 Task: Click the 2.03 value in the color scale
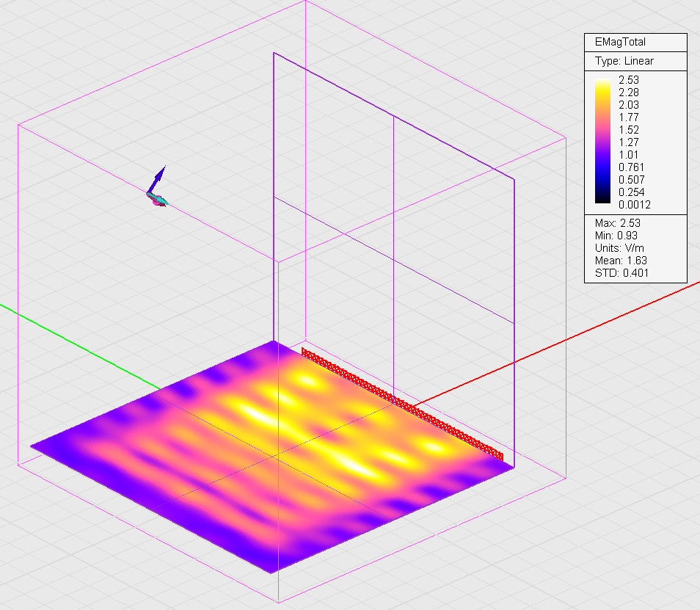(630, 104)
